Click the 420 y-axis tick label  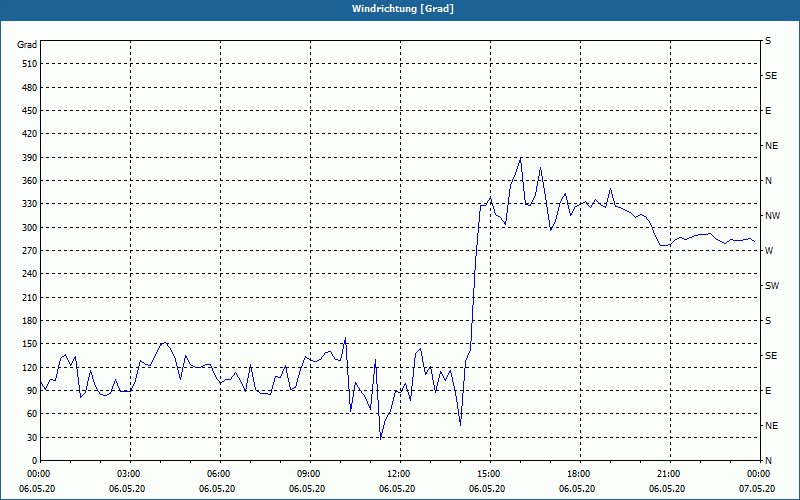point(30,134)
